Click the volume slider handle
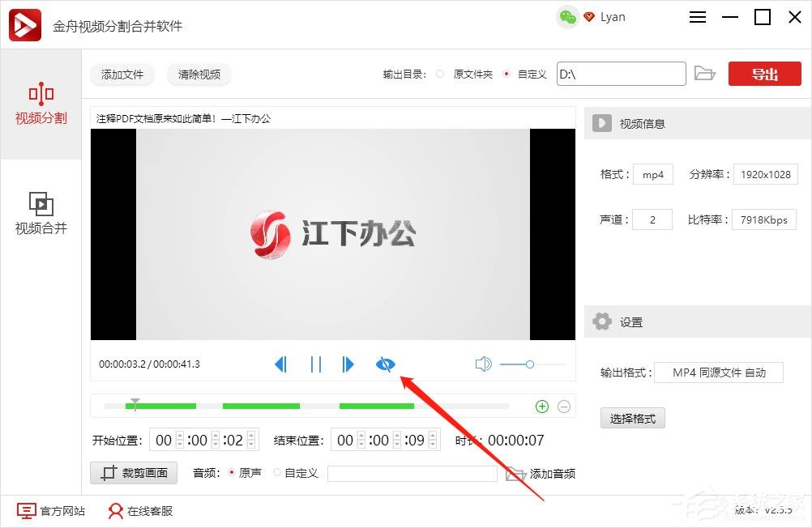 [531, 364]
